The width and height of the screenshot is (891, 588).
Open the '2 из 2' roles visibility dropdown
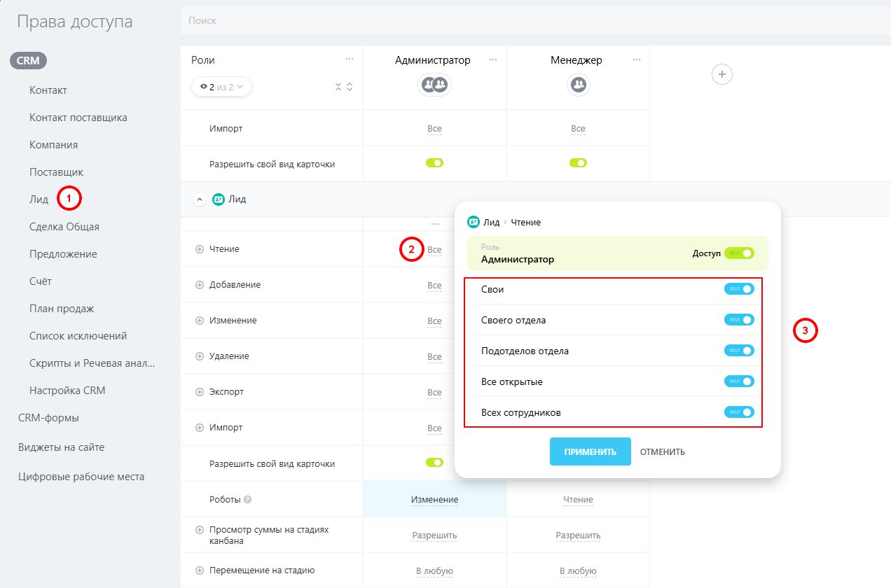pyautogui.click(x=221, y=87)
